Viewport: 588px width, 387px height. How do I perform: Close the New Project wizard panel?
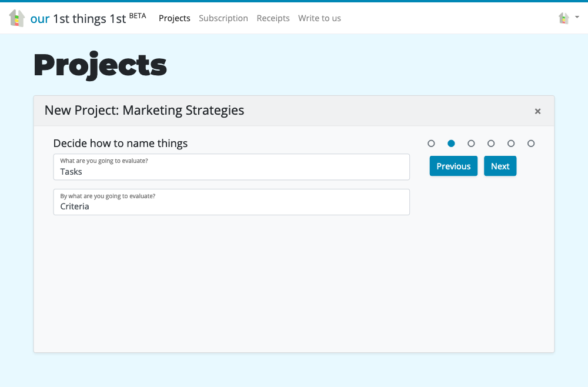pos(537,111)
